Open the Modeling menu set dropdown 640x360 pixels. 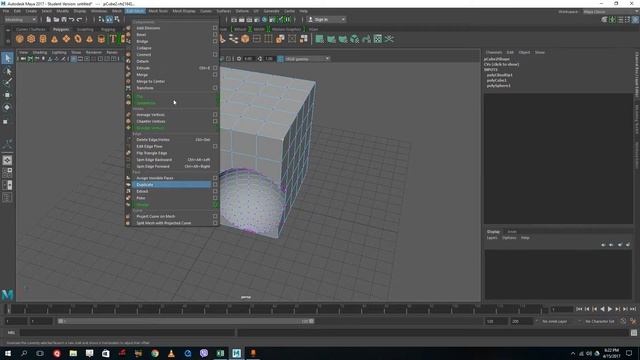pos(20,20)
